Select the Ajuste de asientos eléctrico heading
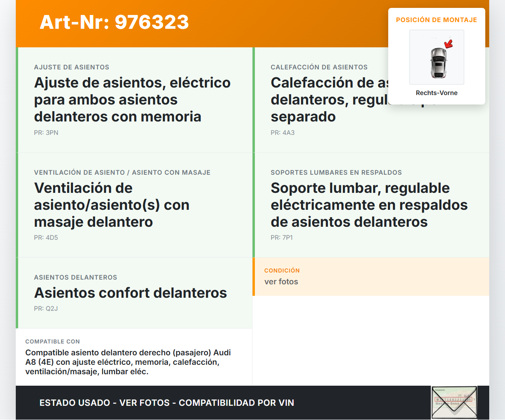Screen dimensions: 505x420 coord(132,99)
